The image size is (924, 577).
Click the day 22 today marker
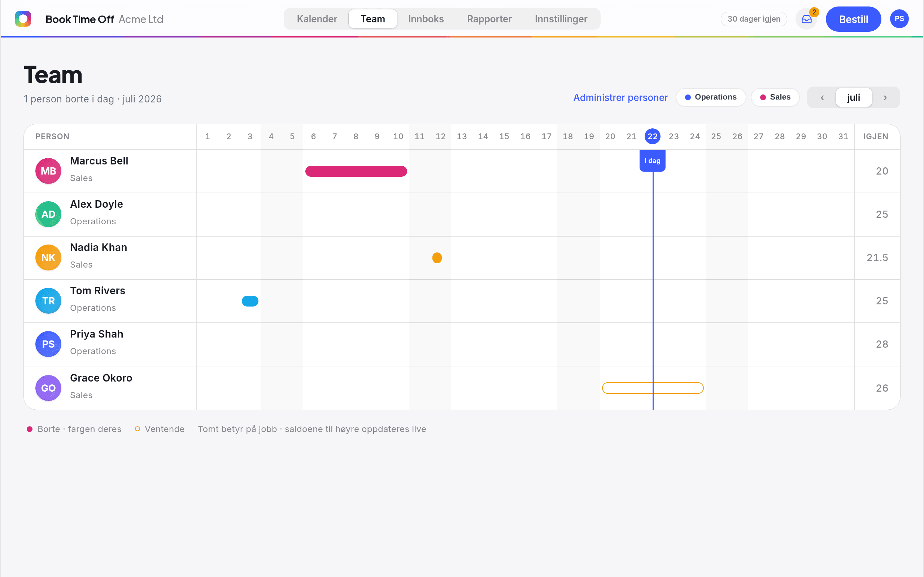[x=652, y=137]
